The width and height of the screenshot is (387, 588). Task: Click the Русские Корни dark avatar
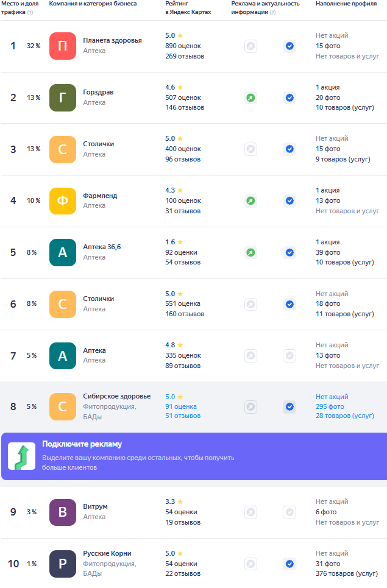click(62, 564)
